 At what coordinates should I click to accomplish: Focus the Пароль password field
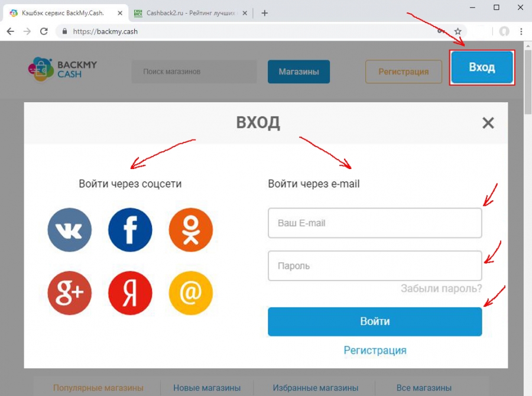click(x=375, y=266)
